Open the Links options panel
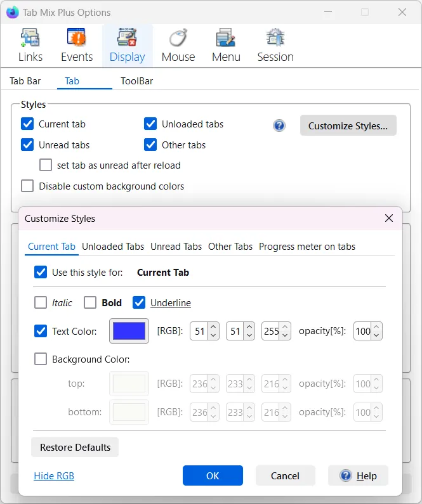 [x=30, y=46]
